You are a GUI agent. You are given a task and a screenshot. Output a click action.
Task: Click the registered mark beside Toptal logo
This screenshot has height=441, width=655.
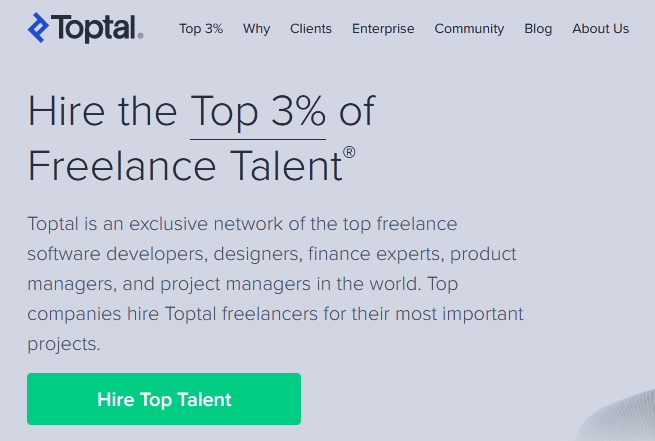tap(140, 36)
